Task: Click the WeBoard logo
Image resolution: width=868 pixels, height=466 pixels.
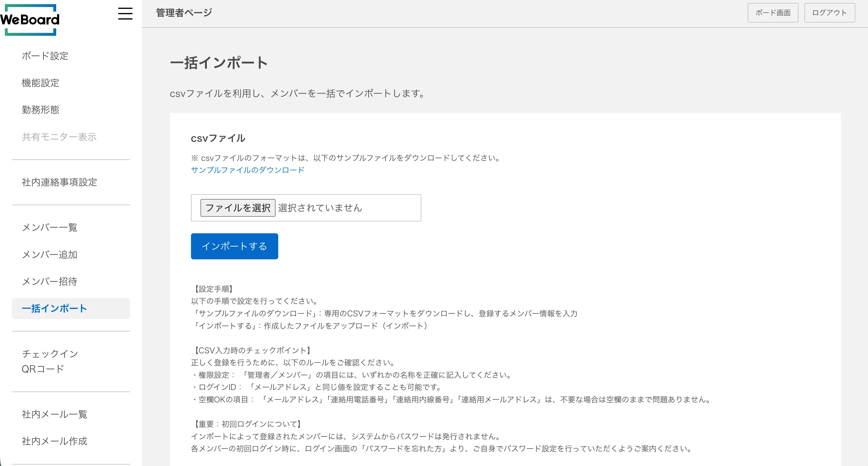Action: (x=30, y=20)
